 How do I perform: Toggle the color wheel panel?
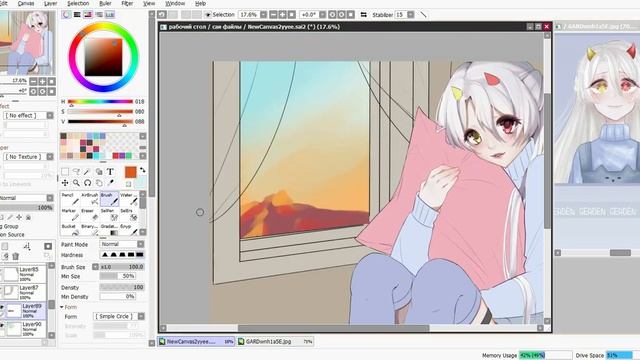[66, 15]
